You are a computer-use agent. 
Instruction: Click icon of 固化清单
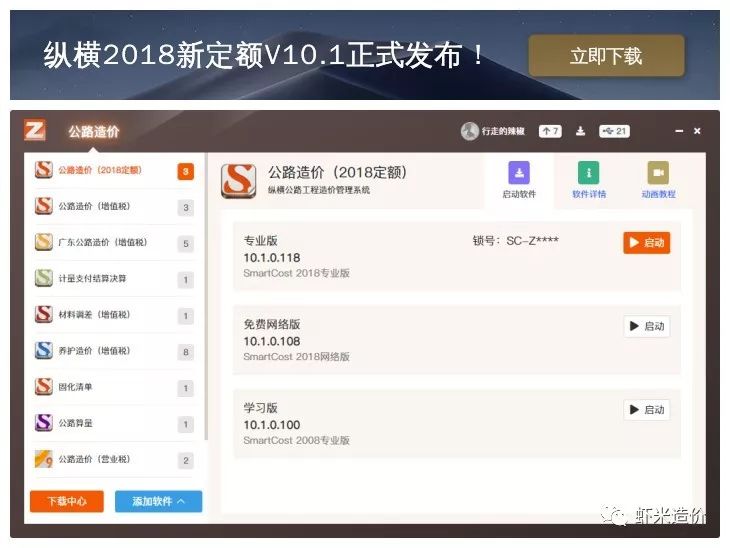[x=44, y=386]
